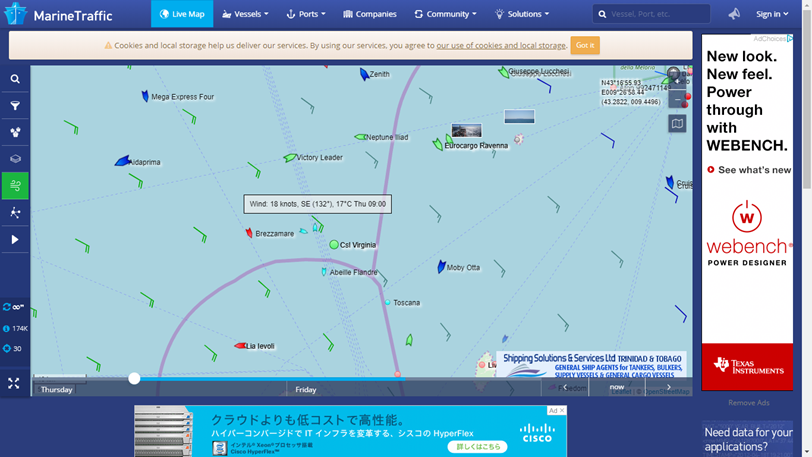Expand the Vessels menu
The width and height of the screenshot is (812, 457).
(x=245, y=14)
